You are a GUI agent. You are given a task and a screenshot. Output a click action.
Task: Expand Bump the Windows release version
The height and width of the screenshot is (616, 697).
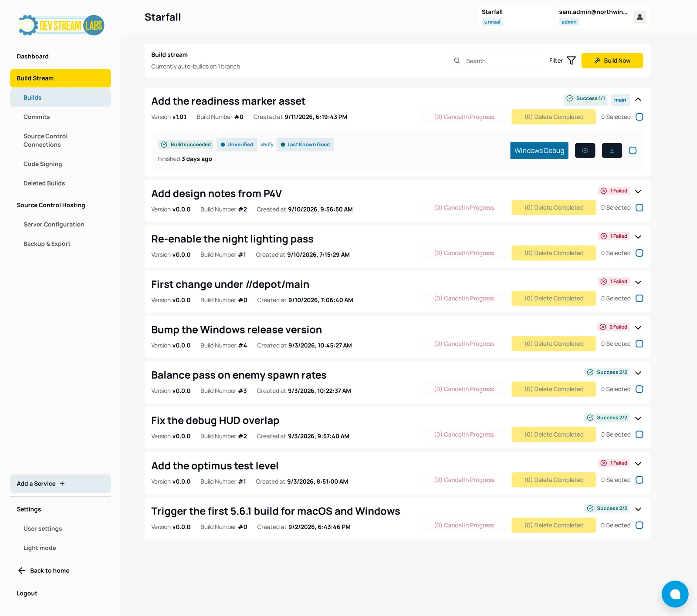pos(638,327)
